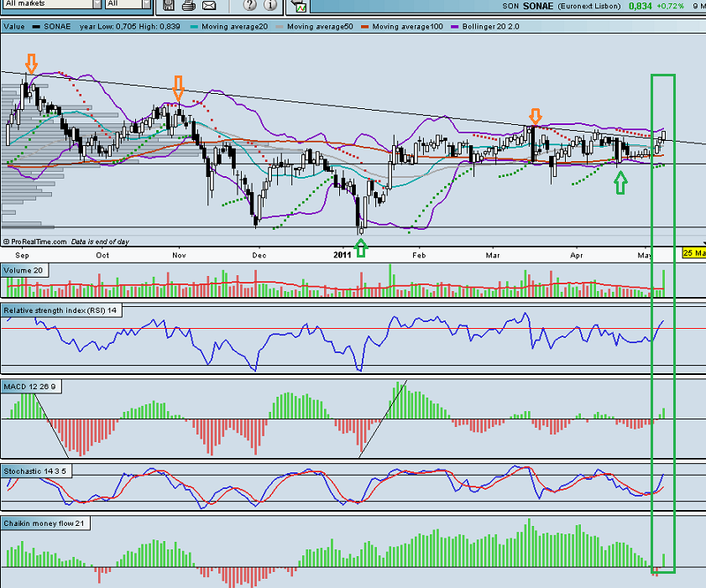Click the Volume 20 panel label
Image resolution: width=706 pixels, height=588 pixels.
[x=24, y=270]
